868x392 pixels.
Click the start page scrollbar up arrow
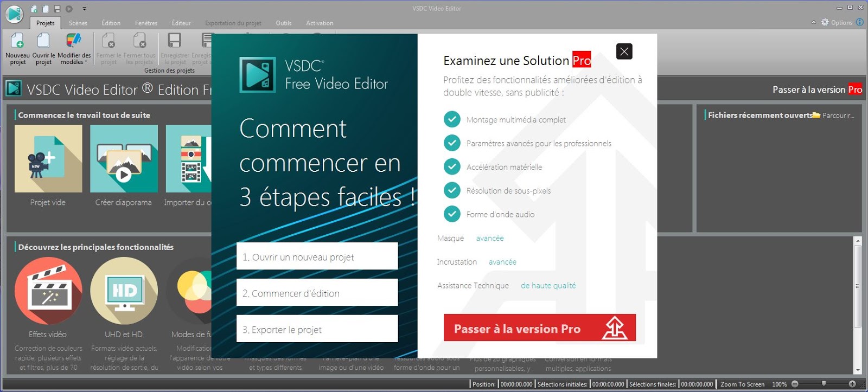pyautogui.click(x=858, y=241)
